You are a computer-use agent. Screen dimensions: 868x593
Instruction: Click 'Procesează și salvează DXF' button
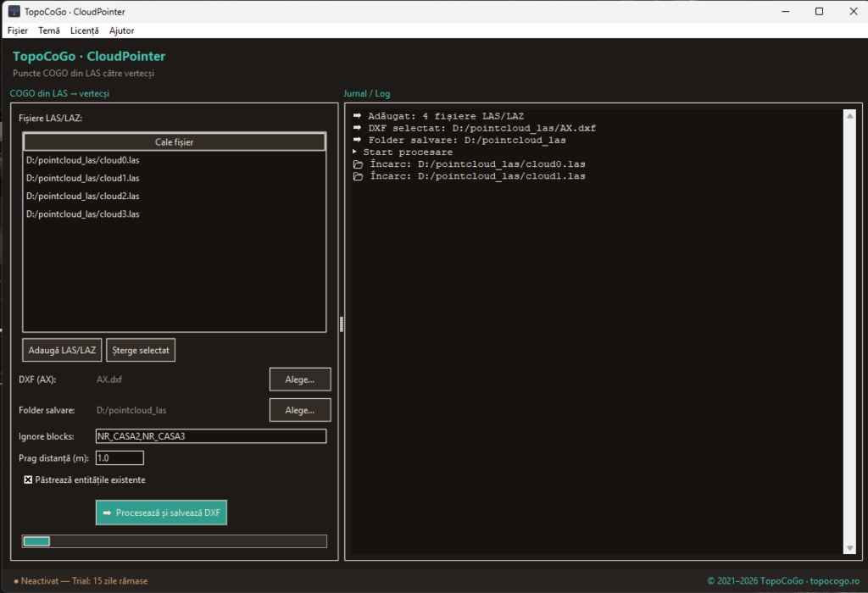161,513
